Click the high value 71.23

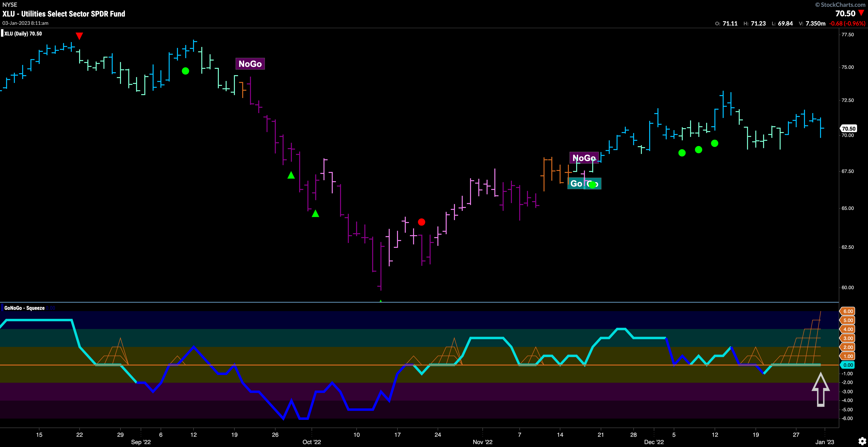coord(758,24)
